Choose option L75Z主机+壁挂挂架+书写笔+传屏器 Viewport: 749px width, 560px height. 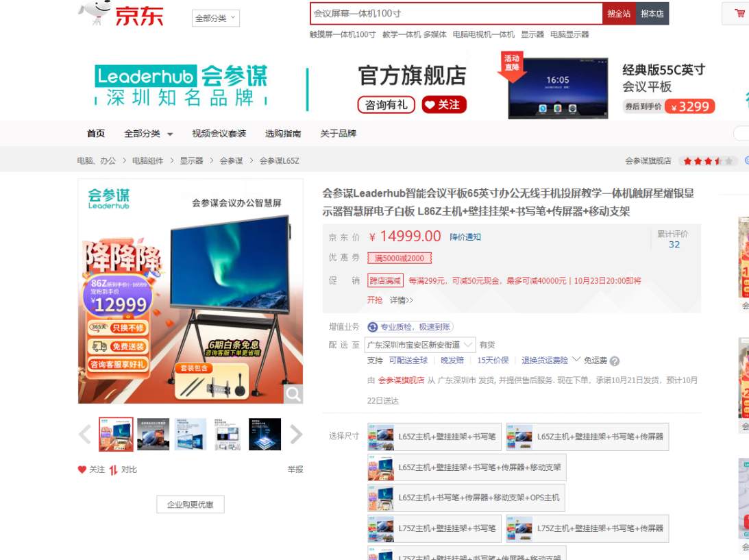click(587, 528)
